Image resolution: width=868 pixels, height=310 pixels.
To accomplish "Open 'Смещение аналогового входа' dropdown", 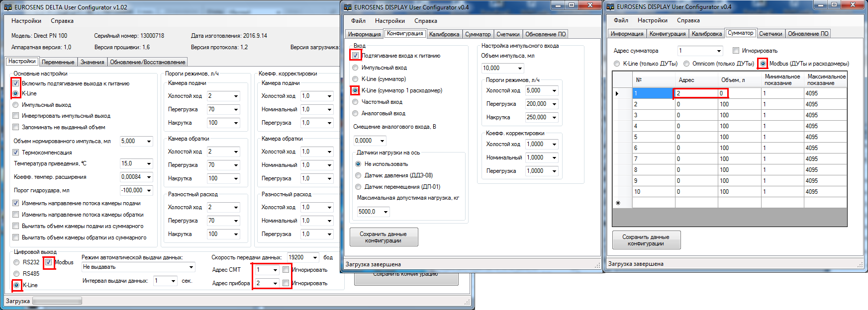I will coord(382,141).
